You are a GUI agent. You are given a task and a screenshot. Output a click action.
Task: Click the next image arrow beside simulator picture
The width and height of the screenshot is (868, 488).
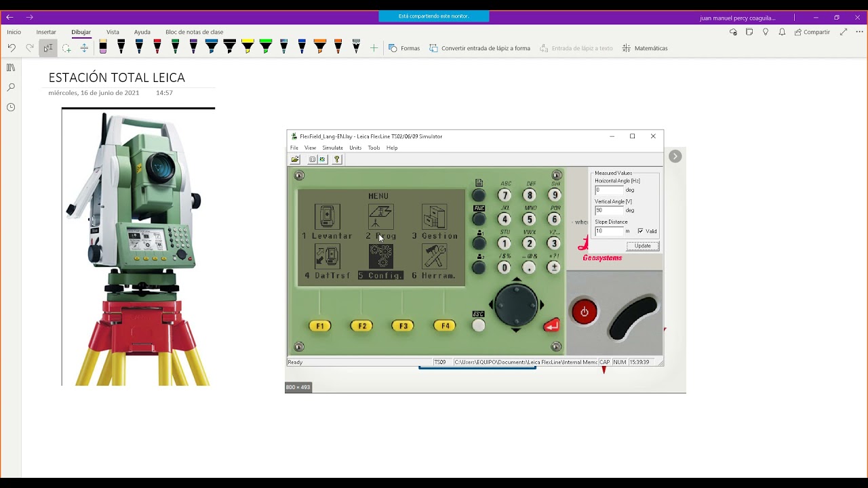(675, 157)
